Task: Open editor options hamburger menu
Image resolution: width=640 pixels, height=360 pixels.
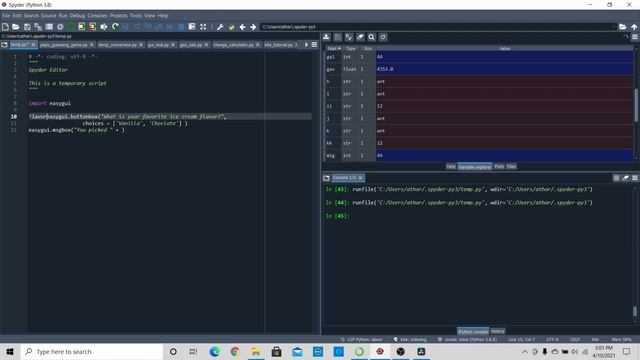Action: pyautogui.click(x=314, y=44)
